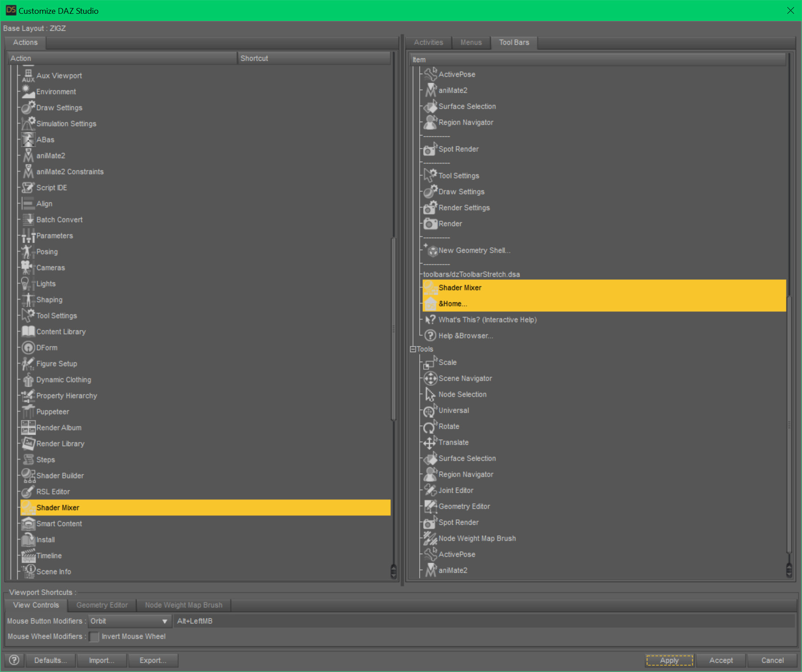Click the help question mark icon at bottom left
802x672 pixels.
[14, 660]
